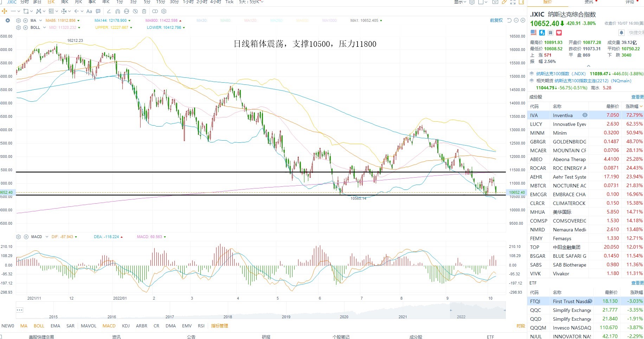Select the price range measure tool
This screenshot has width=644, height=339.
64,11
